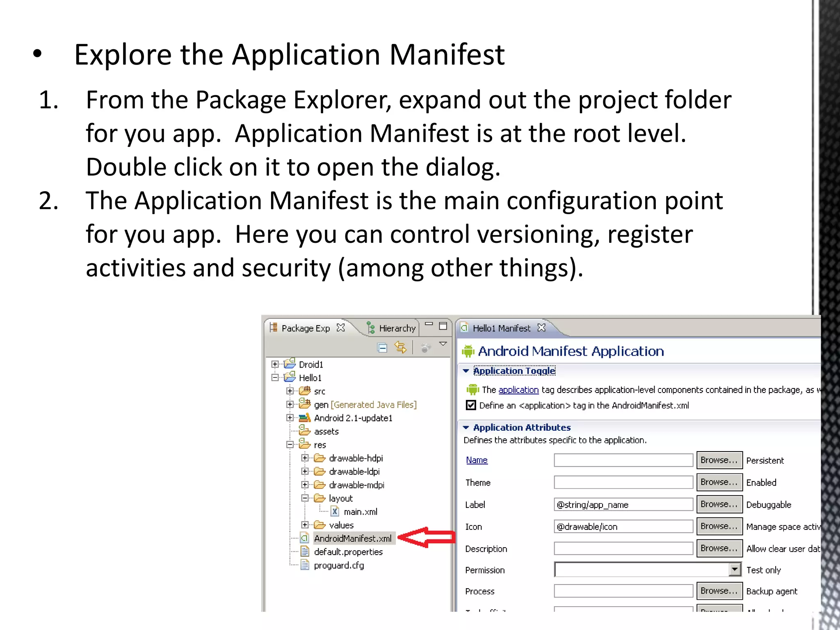Click the Android 2.1-update1 library icon
The height and width of the screenshot is (630, 840).
[x=304, y=418]
